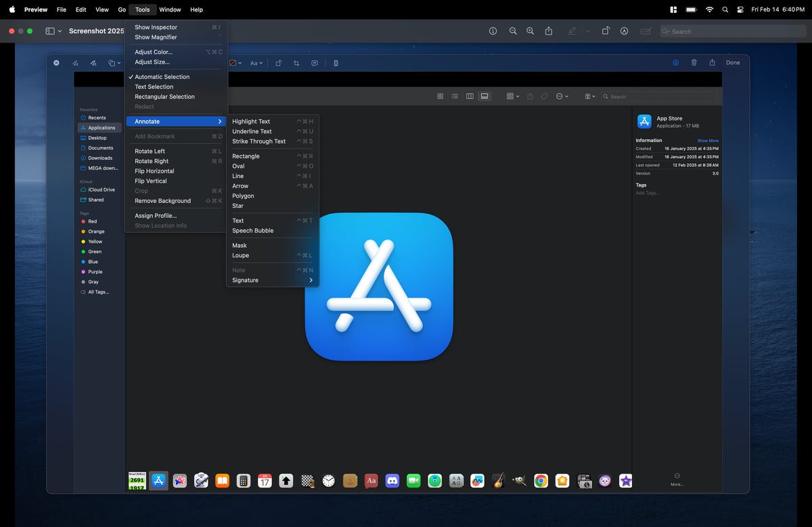This screenshot has height=527, width=812.
Task: Select Adjust Size... in the Tools menu
Action: (x=175, y=62)
